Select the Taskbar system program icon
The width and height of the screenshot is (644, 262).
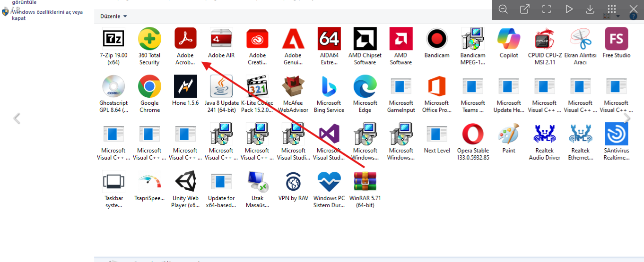click(x=113, y=182)
